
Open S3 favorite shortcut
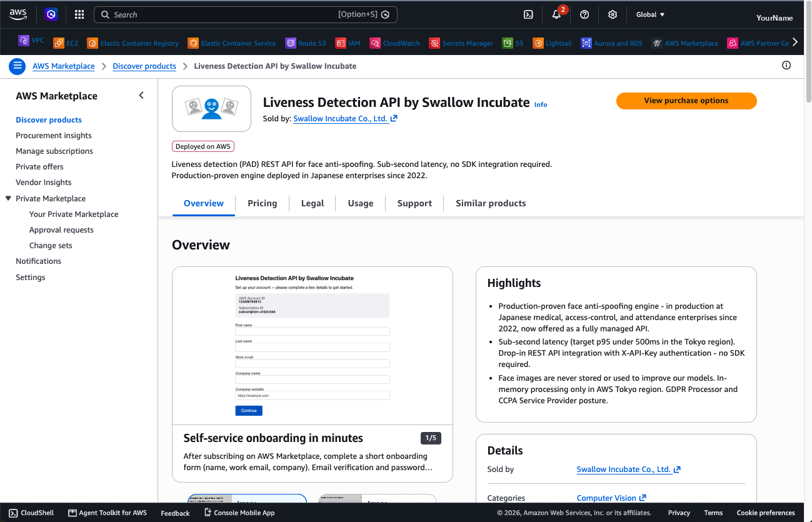coord(513,43)
